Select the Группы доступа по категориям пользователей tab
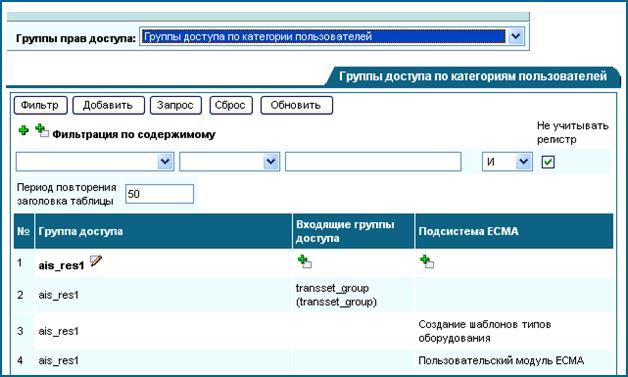Image resolution: width=628 pixels, height=377 pixels. (473, 76)
